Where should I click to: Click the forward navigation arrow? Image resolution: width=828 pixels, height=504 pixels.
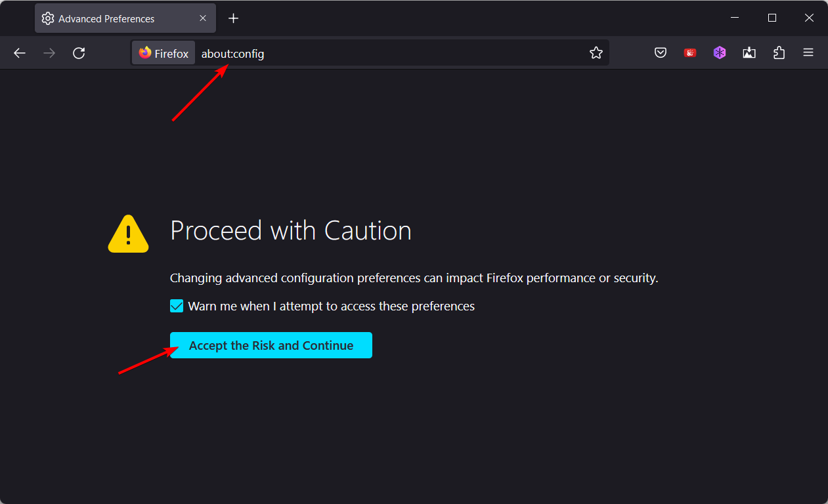(49, 53)
